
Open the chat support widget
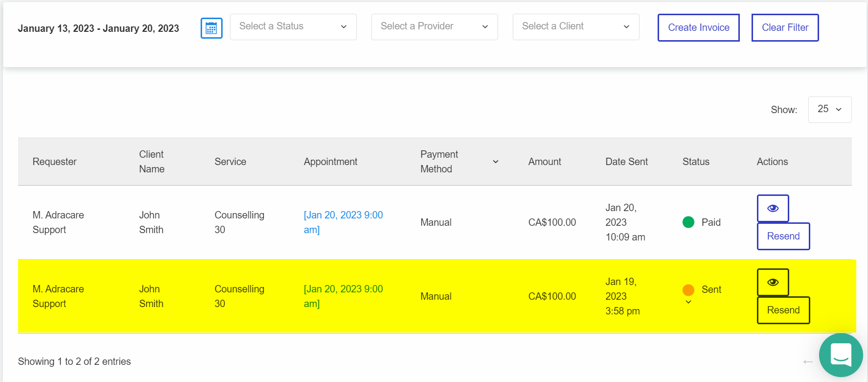(x=841, y=355)
